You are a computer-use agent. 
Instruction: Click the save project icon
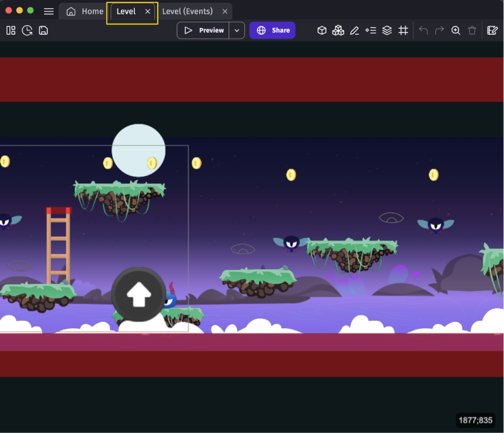coord(44,31)
